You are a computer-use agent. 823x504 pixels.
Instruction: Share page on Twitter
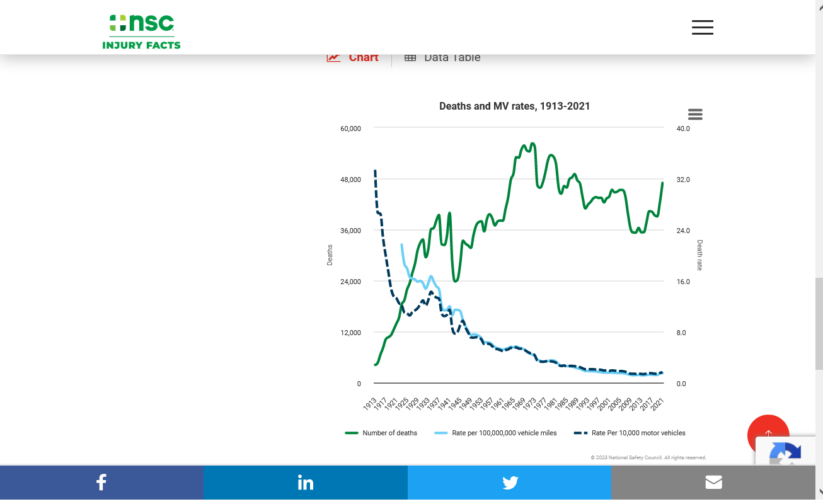[510, 483]
